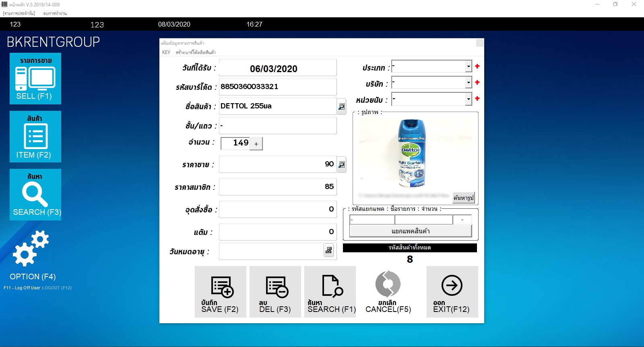The width and height of the screenshot is (644, 347).
Task: Click the plus button beside quantity
Action: coord(256,143)
